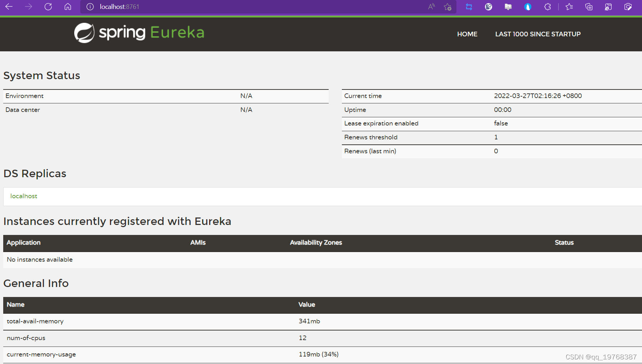Click the General Info heading
The height and width of the screenshot is (364, 642).
pos(36,283)
